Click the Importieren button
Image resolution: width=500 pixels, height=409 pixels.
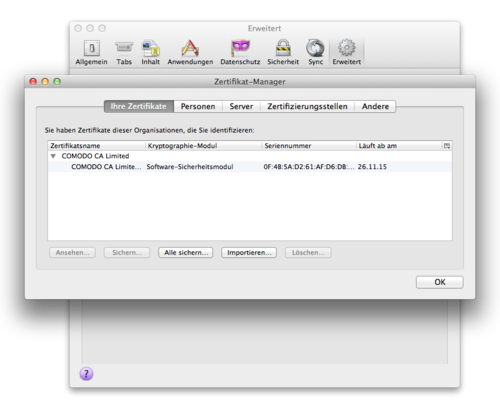click(x=249, y=253)
